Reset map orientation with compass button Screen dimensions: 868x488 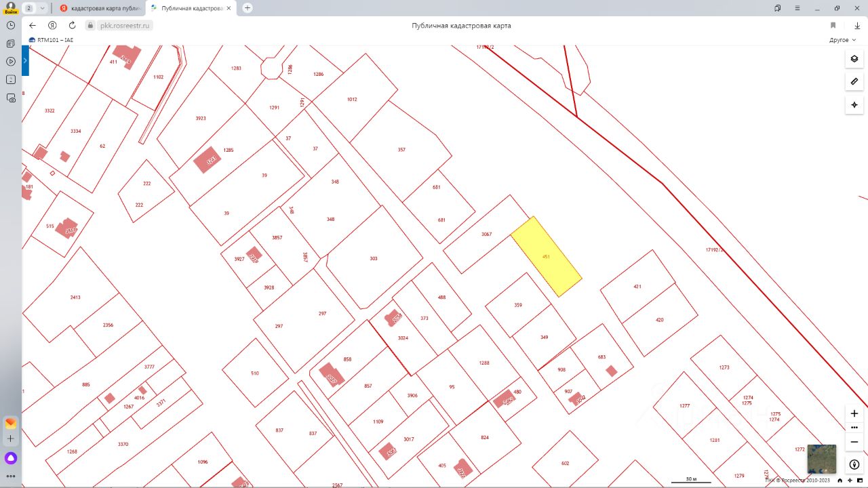tap(854, 464)
